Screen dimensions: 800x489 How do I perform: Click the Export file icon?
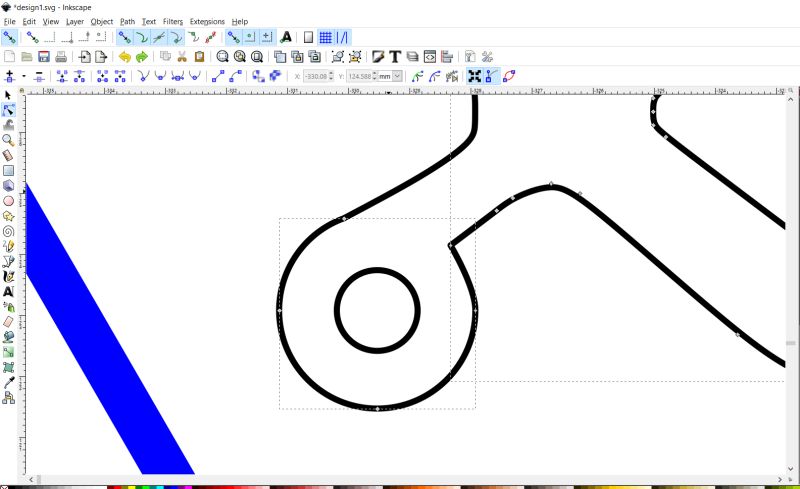pyautogui.click(x=101, y=57)
